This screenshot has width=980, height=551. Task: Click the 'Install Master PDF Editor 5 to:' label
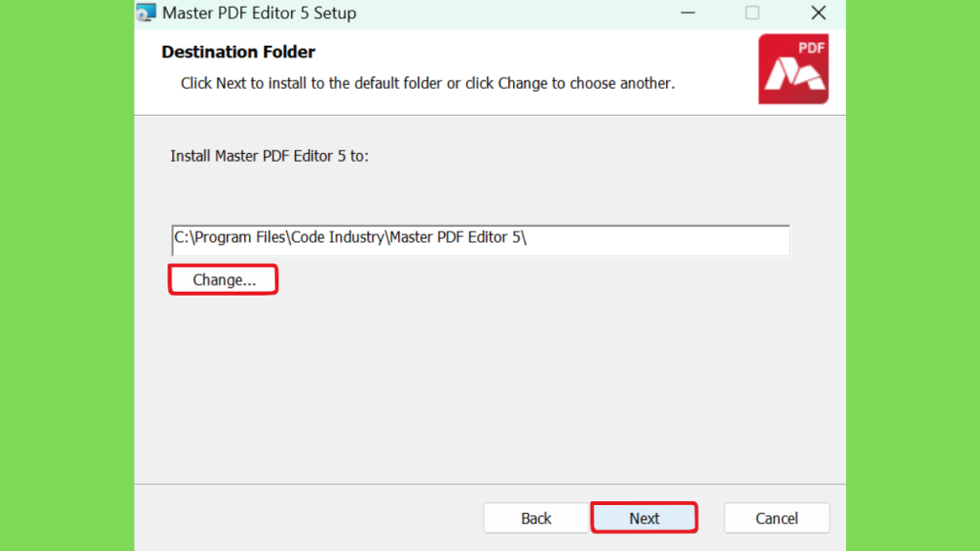click(x=269, y=156)
